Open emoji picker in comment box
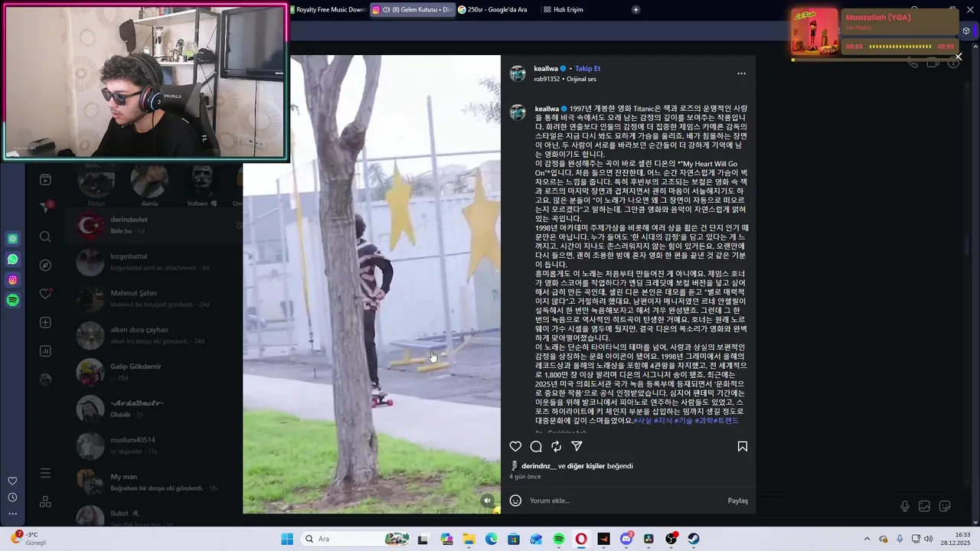 [515, 500]
